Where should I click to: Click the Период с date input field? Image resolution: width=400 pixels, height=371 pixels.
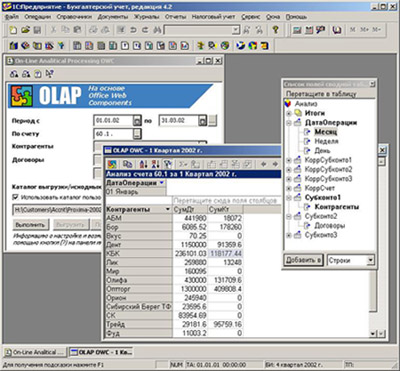[x=114, y=121]
